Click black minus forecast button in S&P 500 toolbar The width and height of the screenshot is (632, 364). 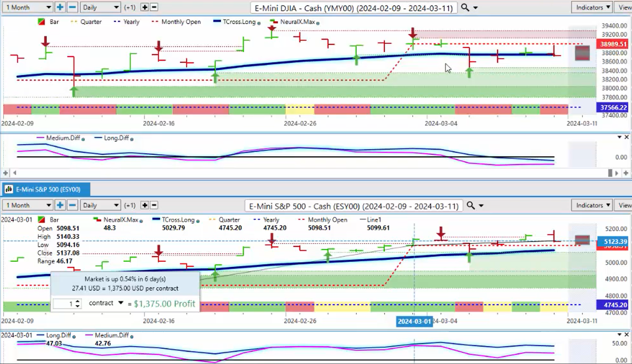tap(154, 205)
